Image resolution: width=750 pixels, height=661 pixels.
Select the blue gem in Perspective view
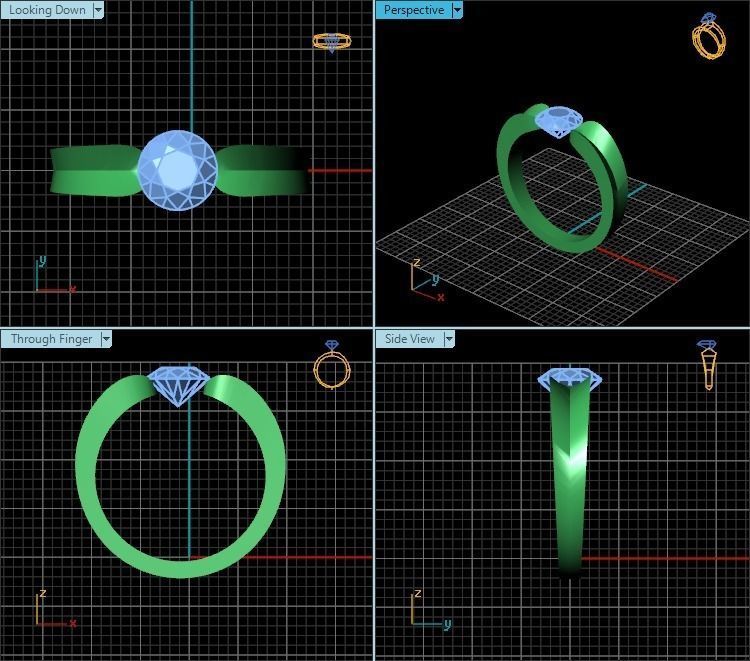point(558,122)
